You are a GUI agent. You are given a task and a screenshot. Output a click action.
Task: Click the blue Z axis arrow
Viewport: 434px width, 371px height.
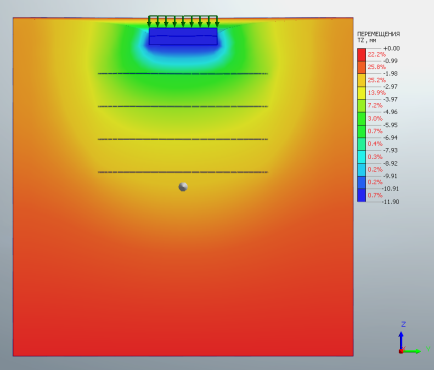401,341
